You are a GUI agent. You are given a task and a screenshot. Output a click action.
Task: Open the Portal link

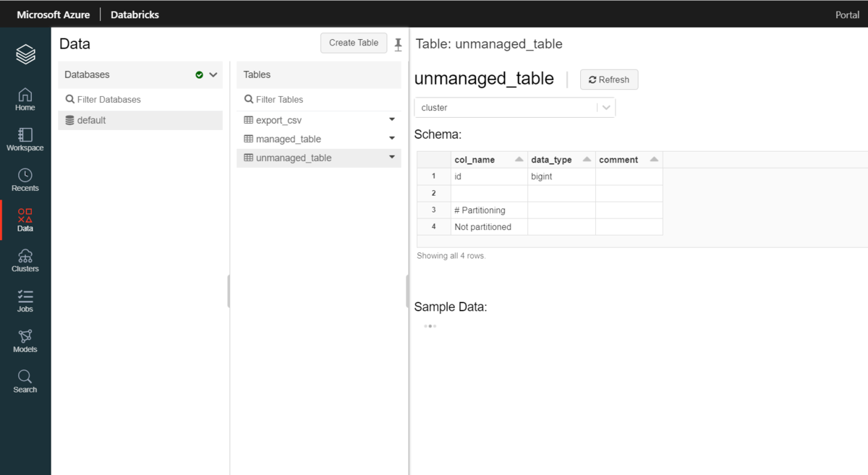click(x=847, y=14)
